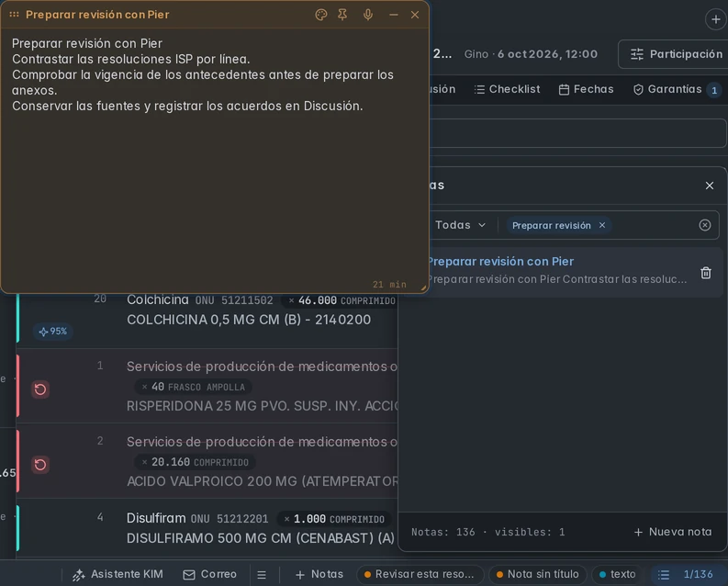Restore the RISPERIDONA 25 MG item
728x586 pixels.
[40, 389]
